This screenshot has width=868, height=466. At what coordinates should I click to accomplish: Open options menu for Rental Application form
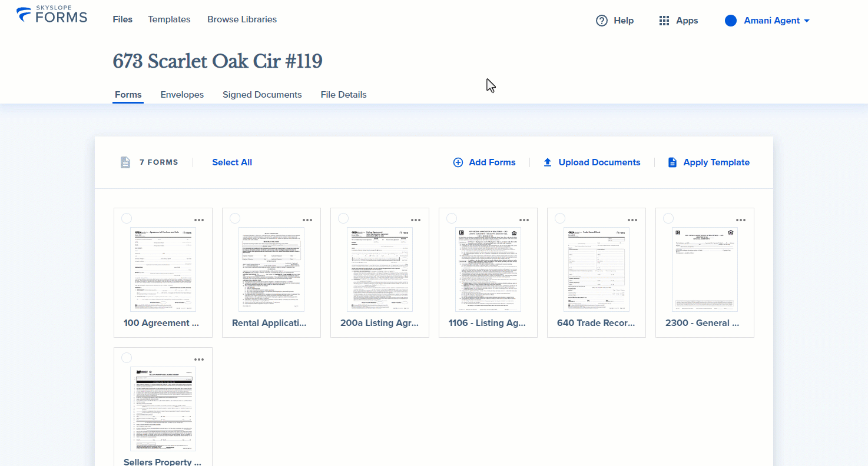point(307,220)
